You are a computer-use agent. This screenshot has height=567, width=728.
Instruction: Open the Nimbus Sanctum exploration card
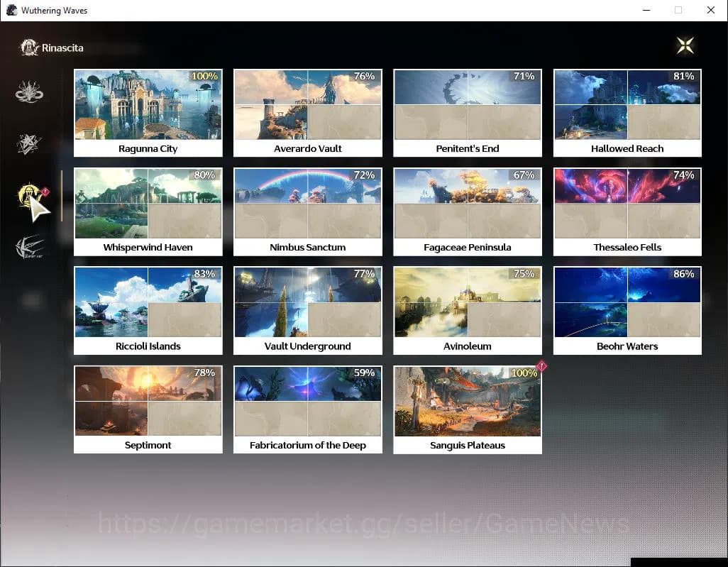point(308,211)
